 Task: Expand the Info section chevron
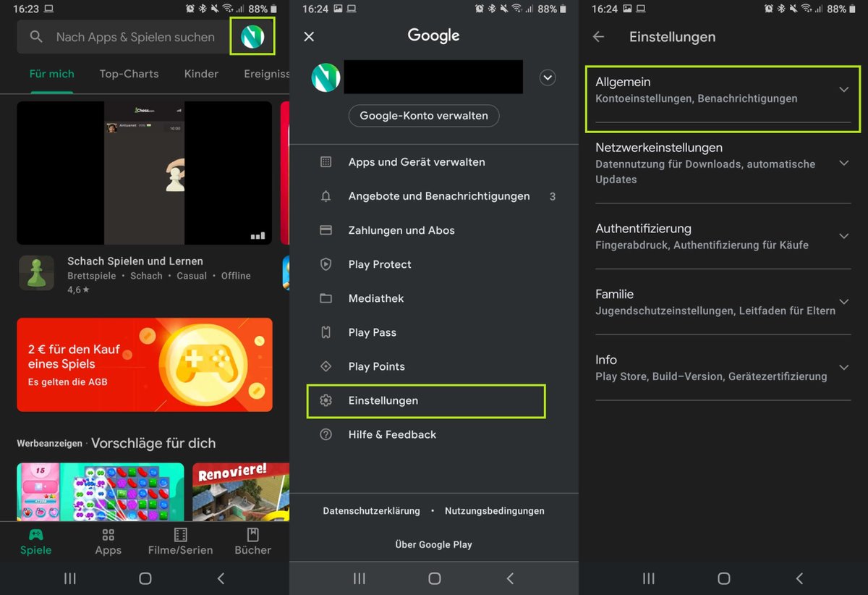click(843, 368)
